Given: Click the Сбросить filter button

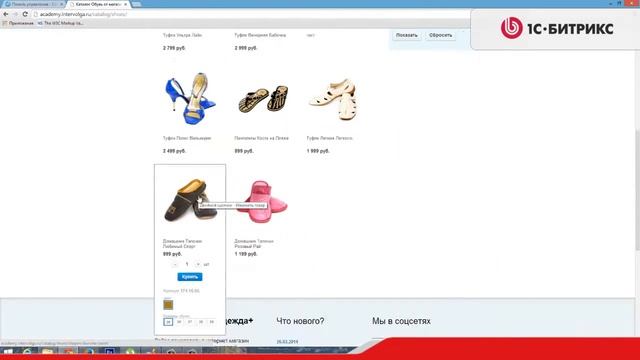Looking at the screenshot, I should point(440,36).
